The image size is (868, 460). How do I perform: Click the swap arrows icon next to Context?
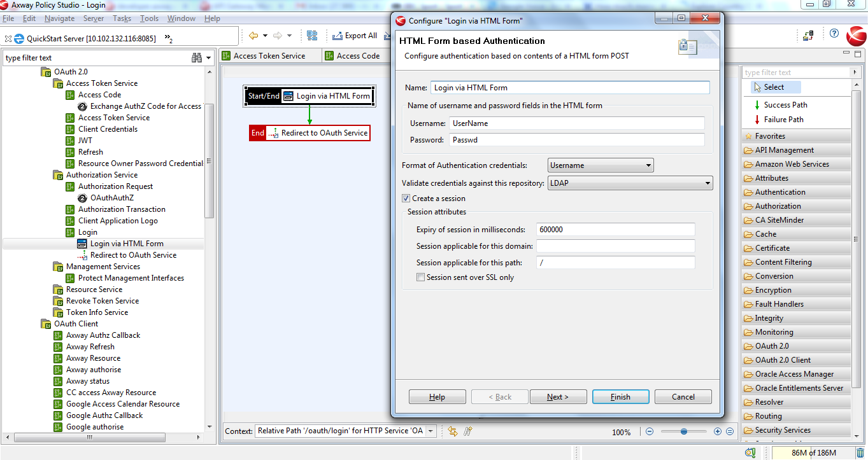[x=453, y=431]
